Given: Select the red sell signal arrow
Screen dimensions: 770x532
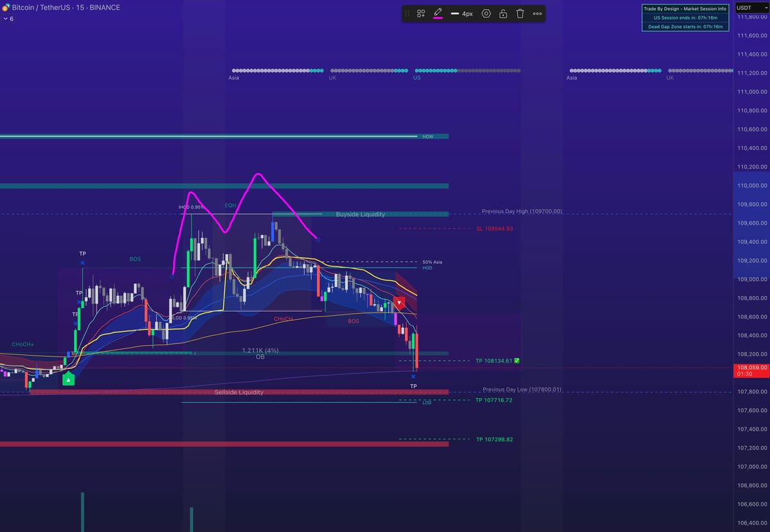Looking at the screenshot, I should [400, 302].
